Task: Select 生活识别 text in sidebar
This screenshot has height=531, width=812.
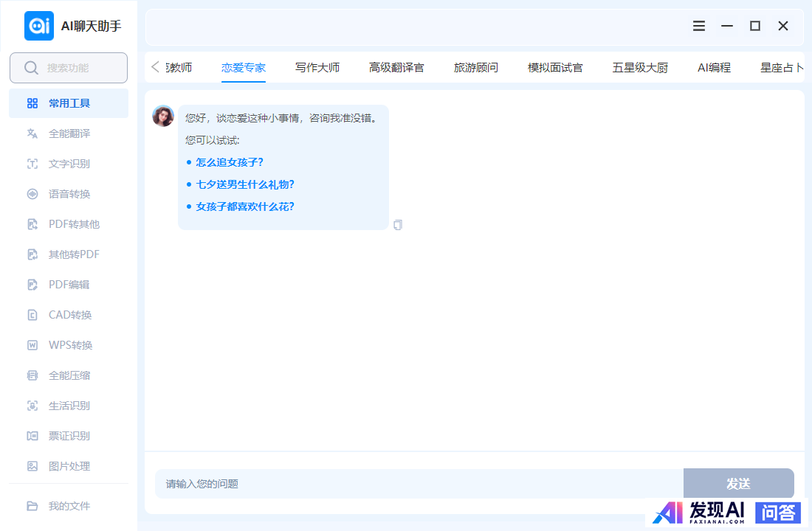Action: (x=69, y=406)
